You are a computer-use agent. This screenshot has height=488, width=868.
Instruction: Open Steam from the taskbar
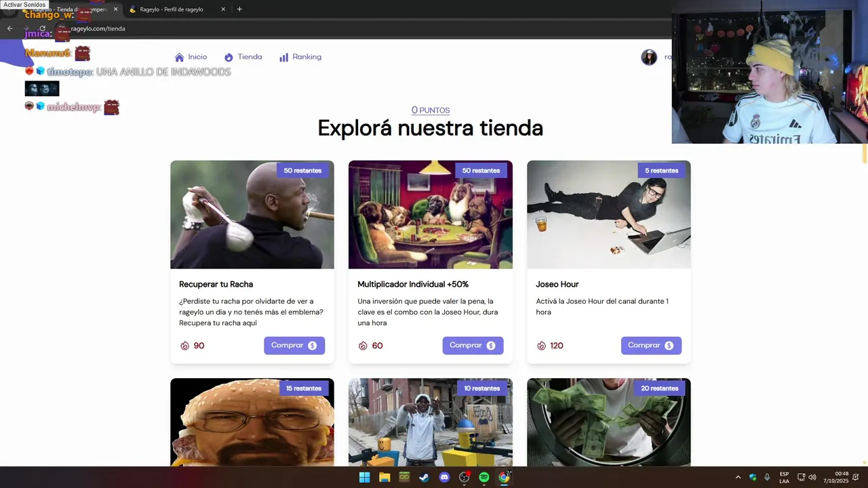coord(424,477)
